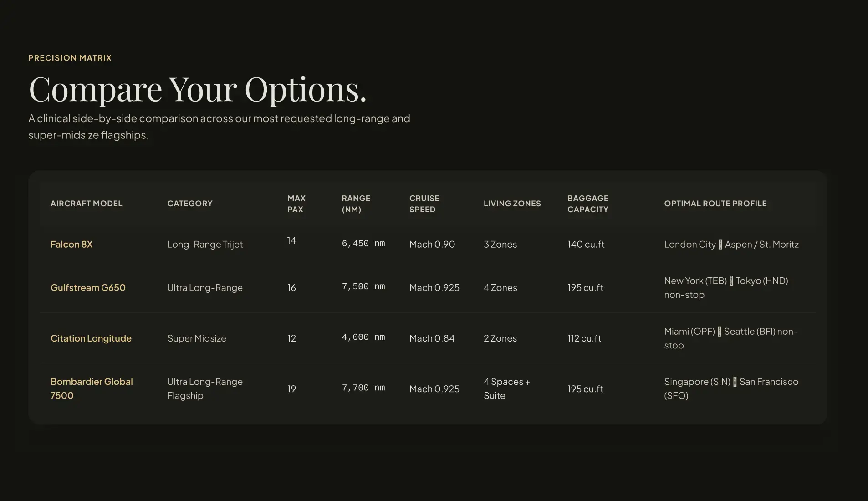Click the 2 Zones living zones cell
Image resolution: width=868 pixels, height=501 pixels.
500,338
